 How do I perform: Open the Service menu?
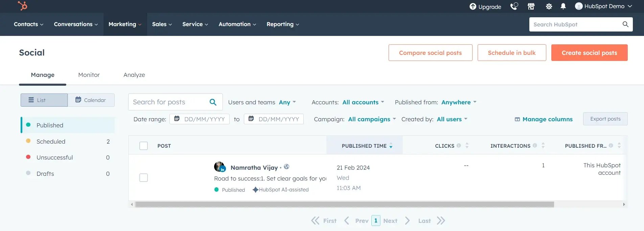coord(195,24)
